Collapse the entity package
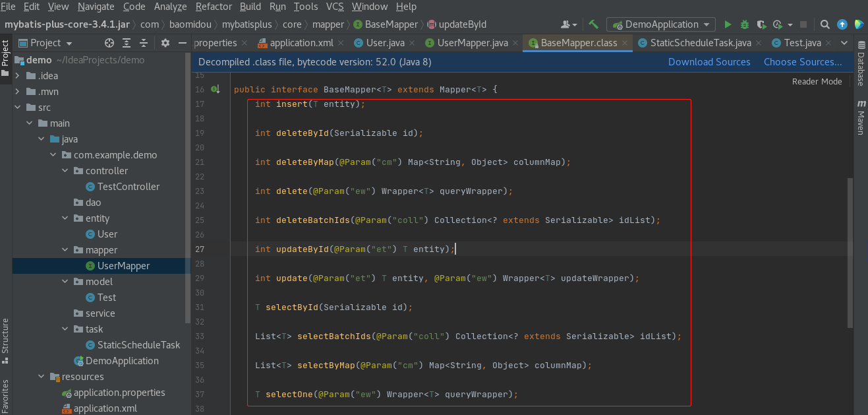The image size is (868, 415). [65, 218]
